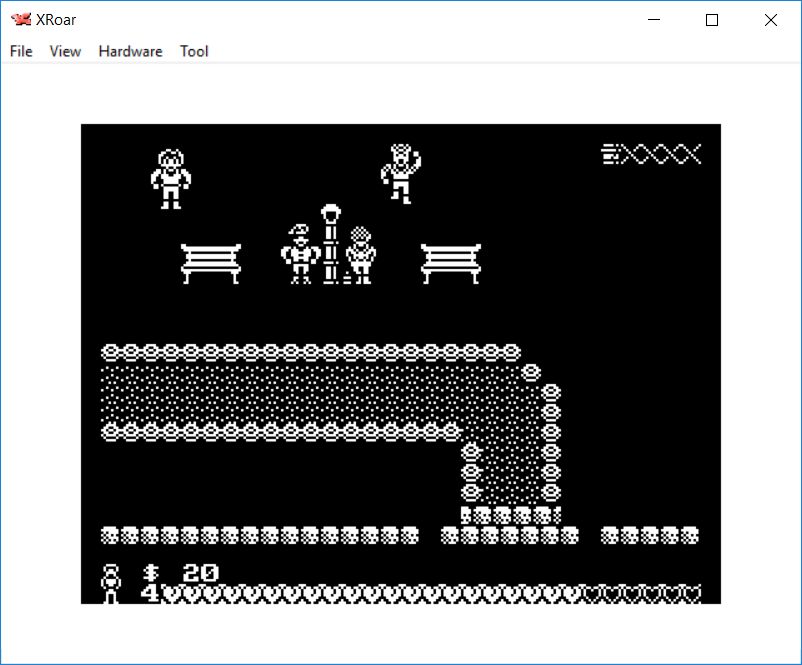
Task: Click the dollar score showing 20
Action: tap(182, 573)
